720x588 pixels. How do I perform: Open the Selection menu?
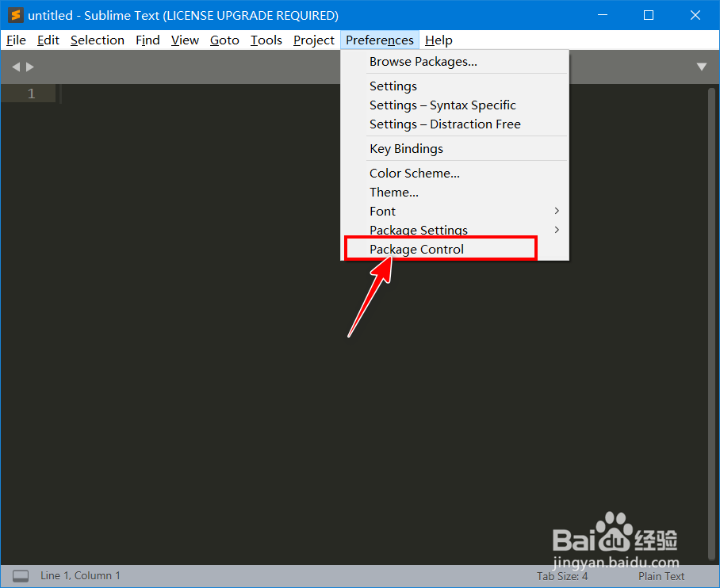point(98,40)
